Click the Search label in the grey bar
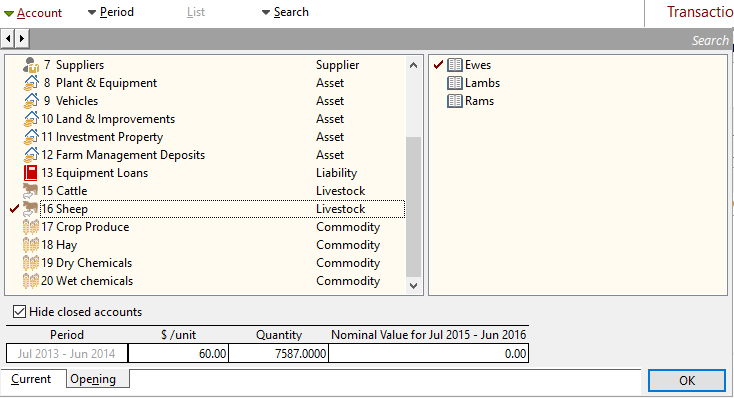The height and width of the screenshot is (398, 734). point(710,41)
